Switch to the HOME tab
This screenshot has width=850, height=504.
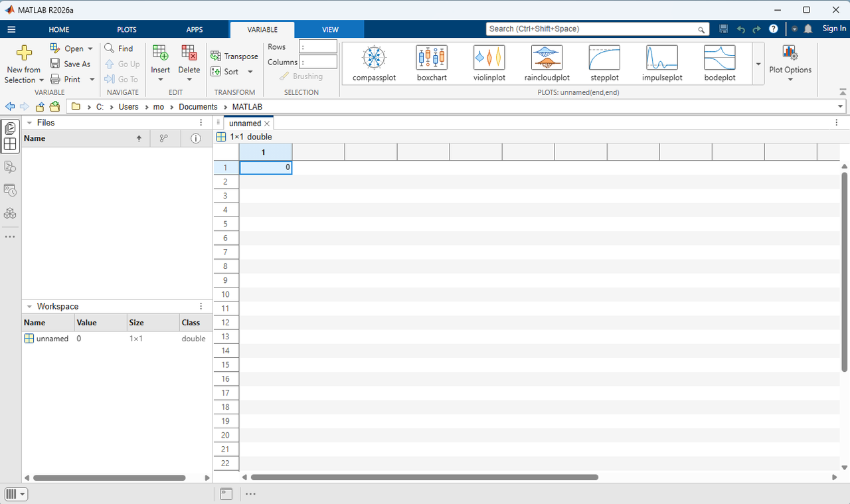[58, 29]
